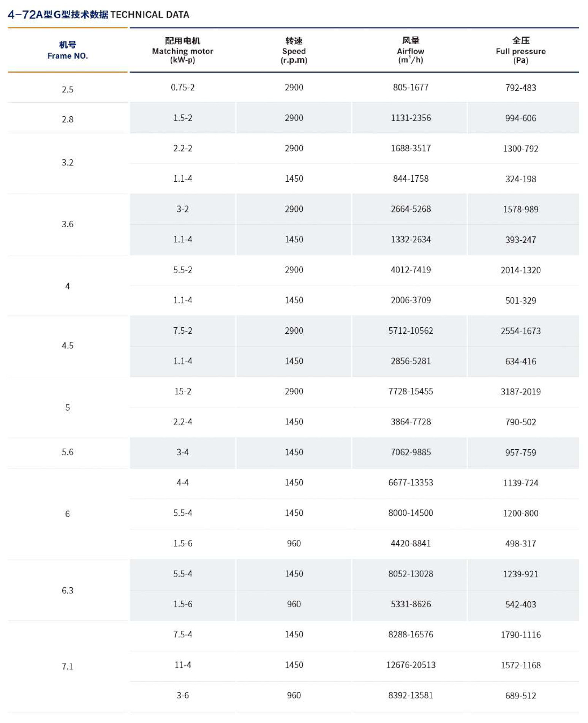Select the Matching motor column header
588x723 pixels.
(x=182, y=50)
